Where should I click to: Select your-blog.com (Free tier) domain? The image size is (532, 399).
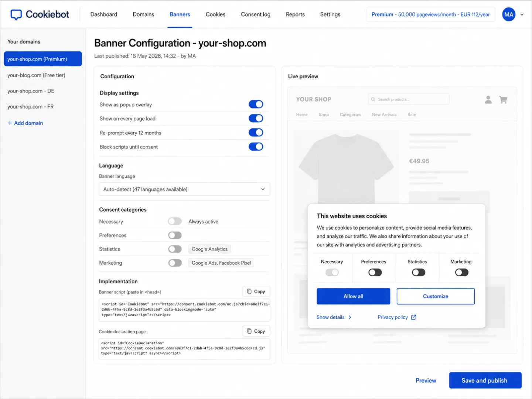coord(36,75)
